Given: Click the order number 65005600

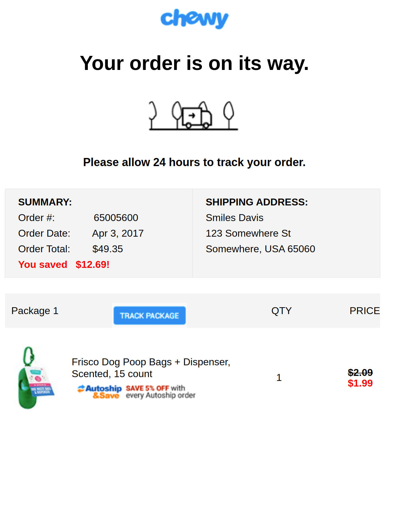Looking at the screenshot, I should (116, 218).
